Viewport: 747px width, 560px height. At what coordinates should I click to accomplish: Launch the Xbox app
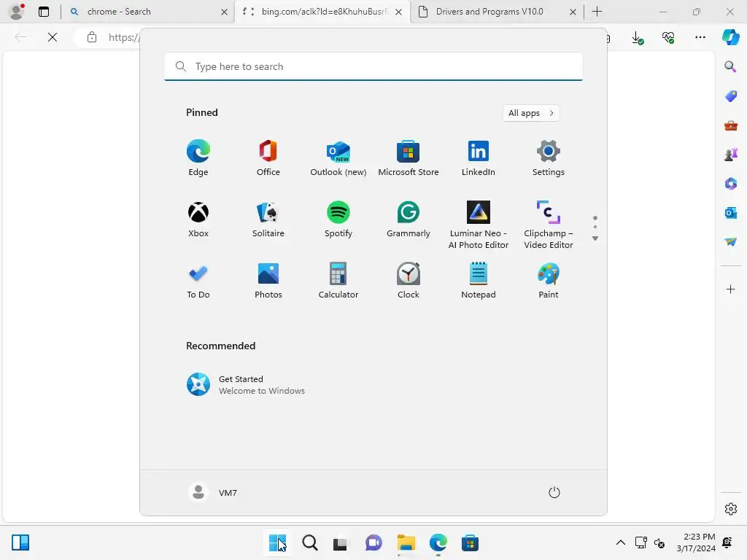(x=198, y=219)
